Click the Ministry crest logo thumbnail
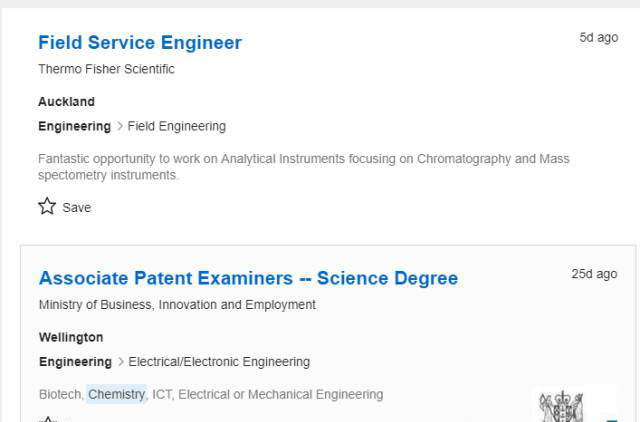This screenshot has width=642, height=422. pos(561,407)
